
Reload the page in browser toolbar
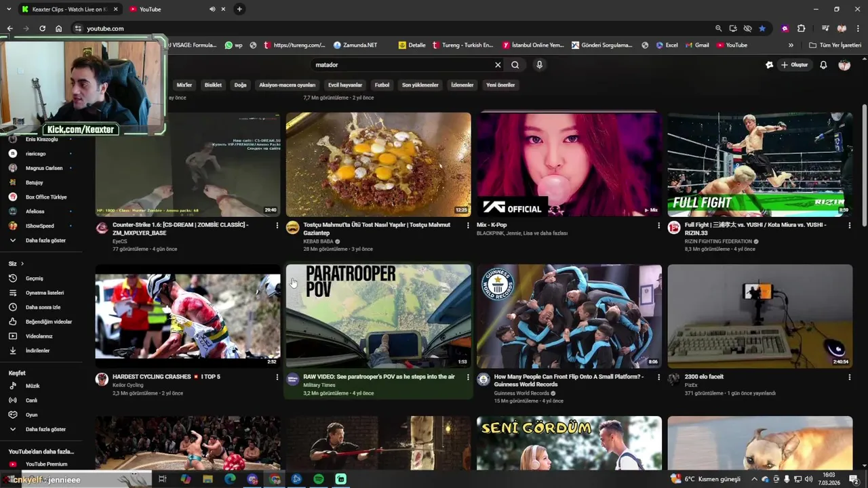[42, 28]
